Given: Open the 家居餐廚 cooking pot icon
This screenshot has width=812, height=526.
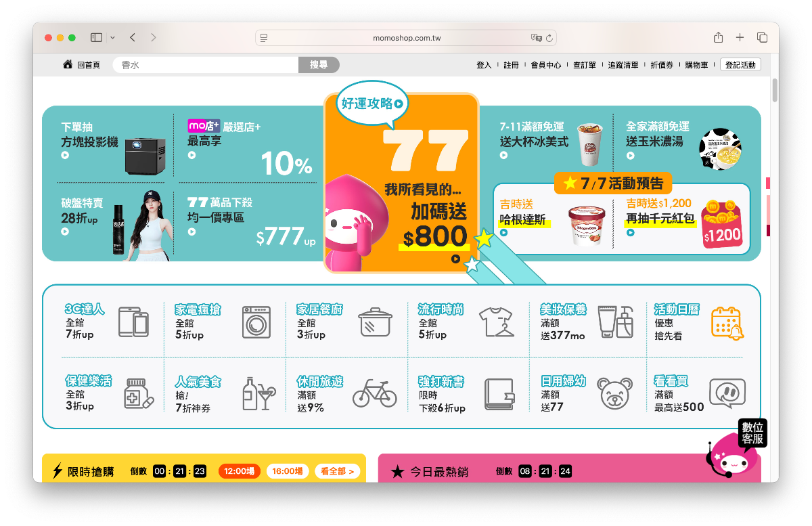Looking at the screenshot, I should click(376, 322).
